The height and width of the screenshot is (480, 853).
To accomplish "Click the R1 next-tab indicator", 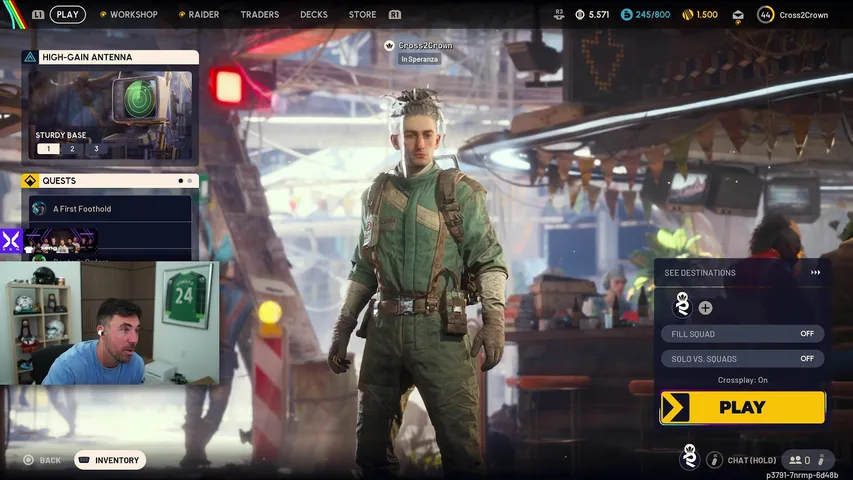I will point(395,15).
